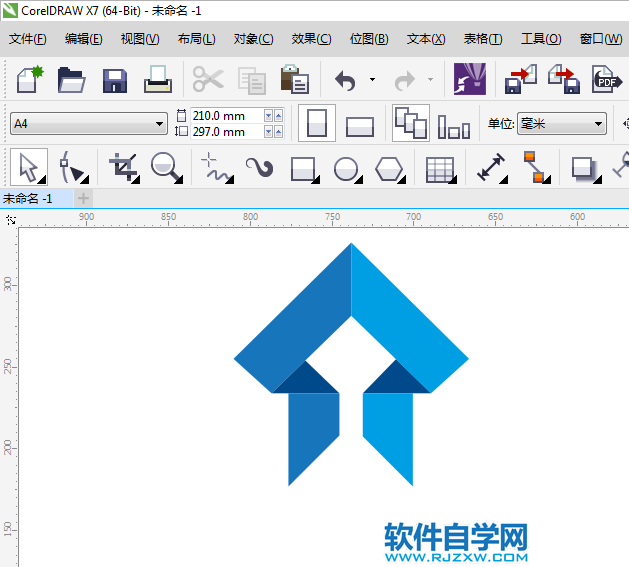
Task: Select the Pick tool arrow
Action: pos(29,167)
